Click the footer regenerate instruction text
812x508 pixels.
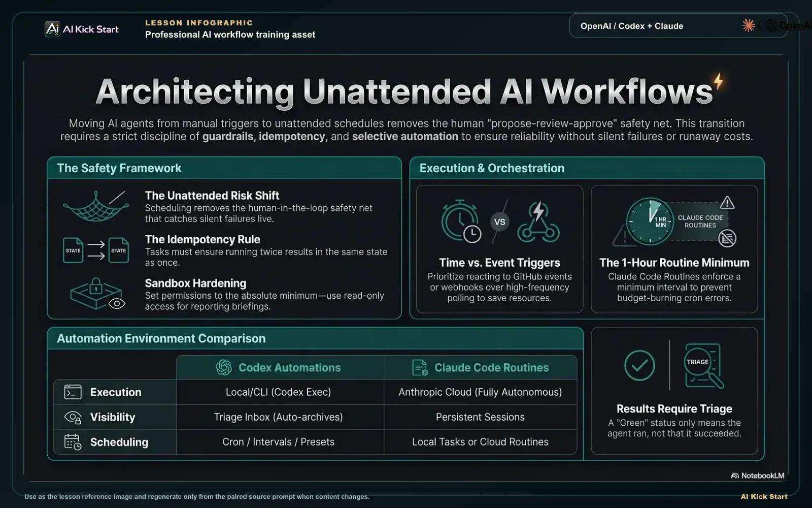click(x=197, y=497)
